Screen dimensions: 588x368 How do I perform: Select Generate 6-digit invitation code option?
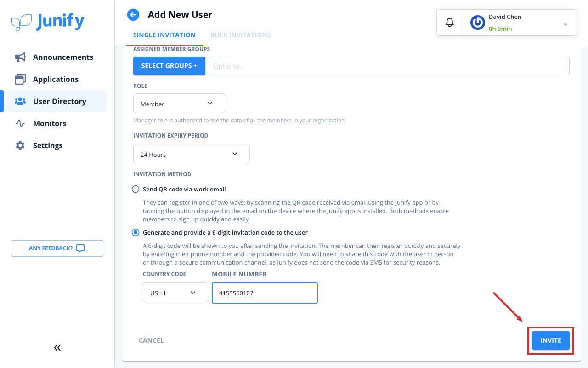click(136, 232)
